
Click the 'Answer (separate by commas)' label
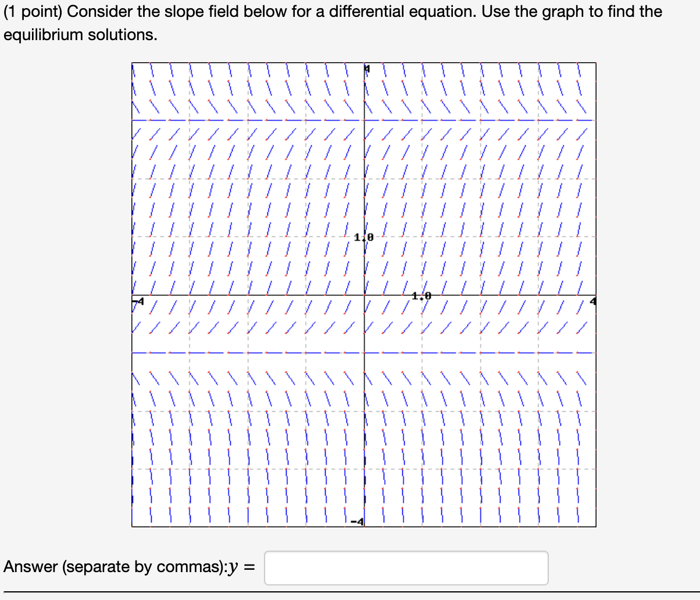coord(116,567)
